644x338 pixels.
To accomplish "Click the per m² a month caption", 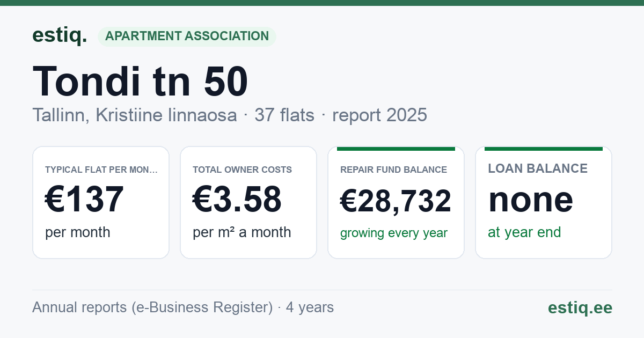I will click(x=242, y=232).
